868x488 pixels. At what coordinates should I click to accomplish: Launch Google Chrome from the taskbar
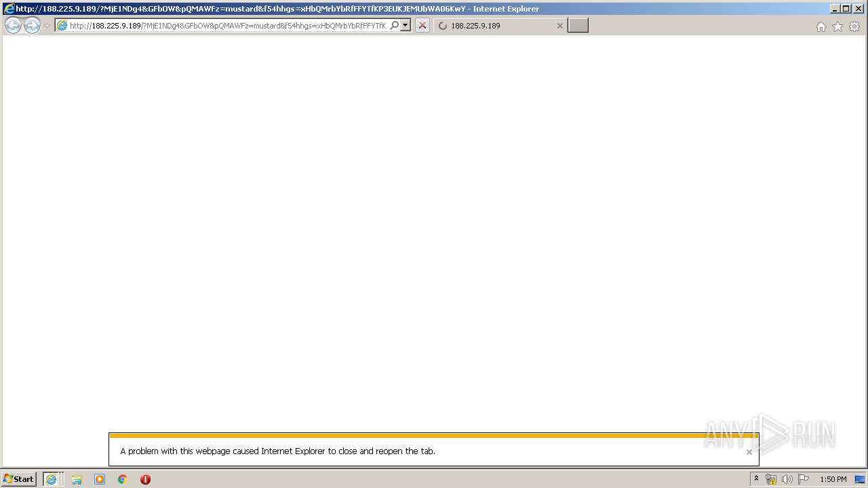[123, 479]
